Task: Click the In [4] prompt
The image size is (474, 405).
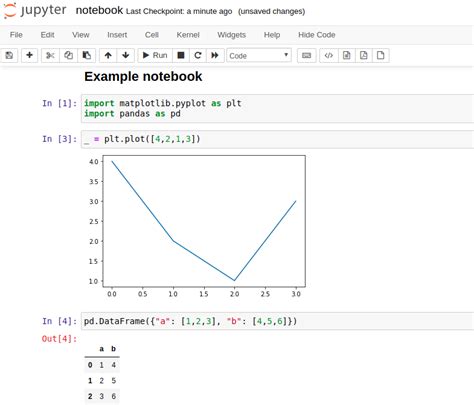Action: tap(59, 321)
